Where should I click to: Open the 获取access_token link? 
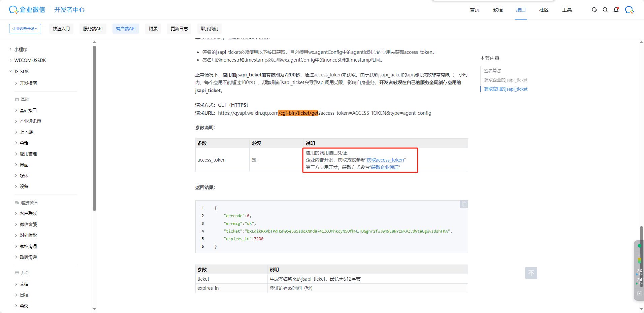pos(385,160)
